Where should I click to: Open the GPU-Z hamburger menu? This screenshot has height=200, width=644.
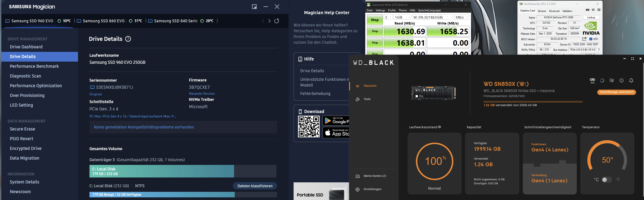click(x=599, y=10)
